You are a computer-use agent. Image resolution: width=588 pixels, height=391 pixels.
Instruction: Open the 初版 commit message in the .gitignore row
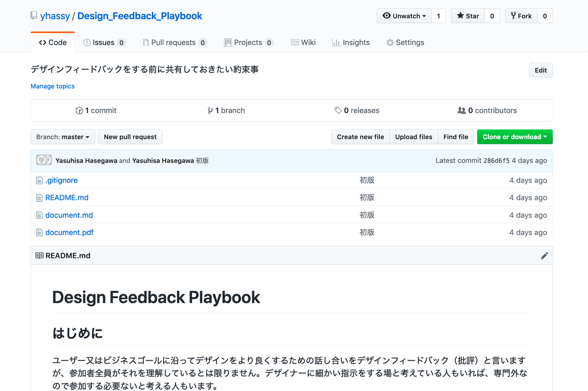tap(367, 180)
